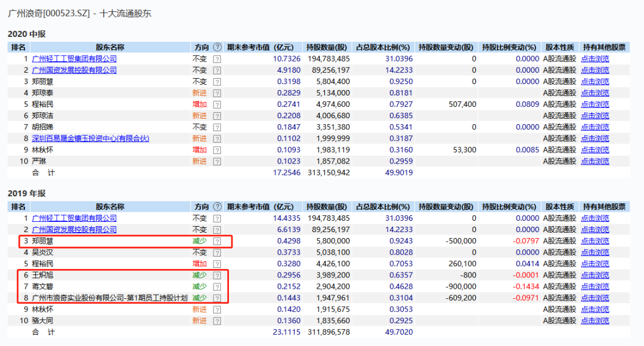
Task: Click question icon for 骆大同 row
Action: click(217, 321)
